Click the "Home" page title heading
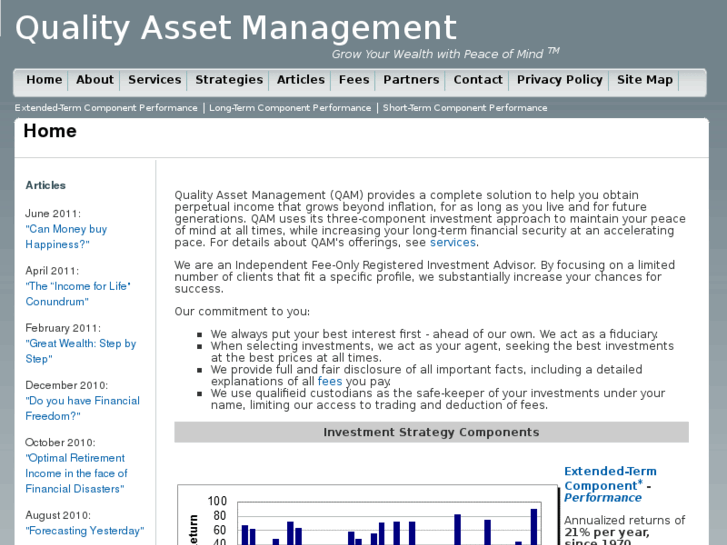 50,131
